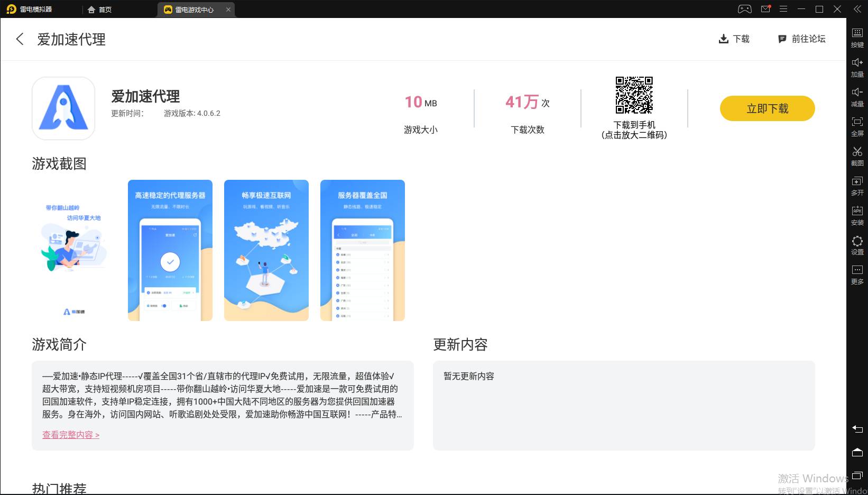The width and height of the screenshot is (868, 495).
Task: Go back using the left arrow
Action: click(x=20, y=39)
